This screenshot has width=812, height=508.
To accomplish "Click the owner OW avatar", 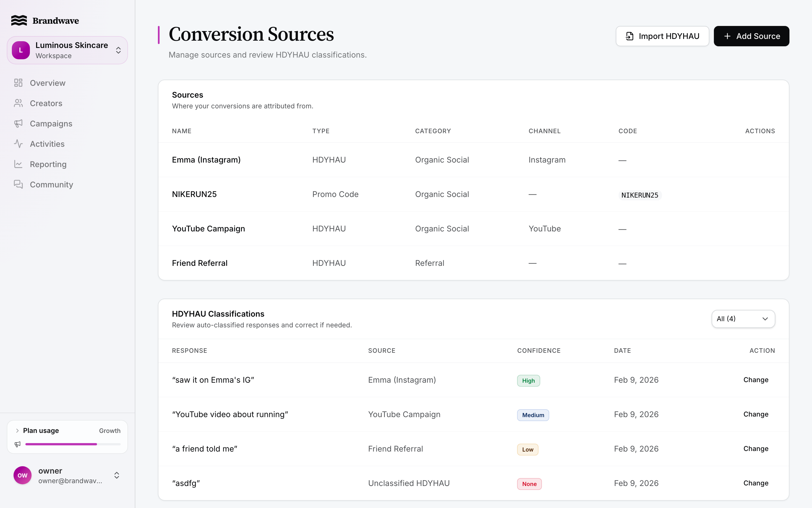I will [23, 476].
